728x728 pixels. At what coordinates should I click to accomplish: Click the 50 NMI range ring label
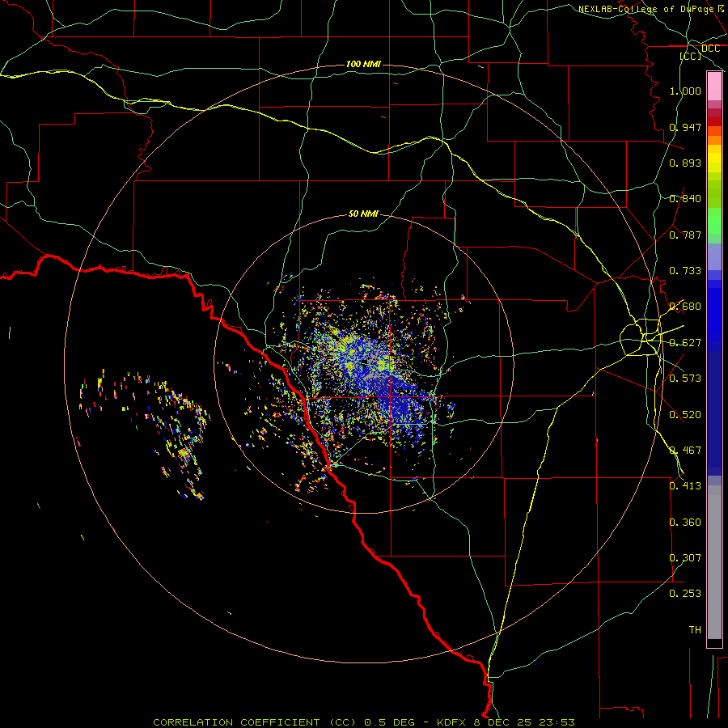tap(363, 214)
